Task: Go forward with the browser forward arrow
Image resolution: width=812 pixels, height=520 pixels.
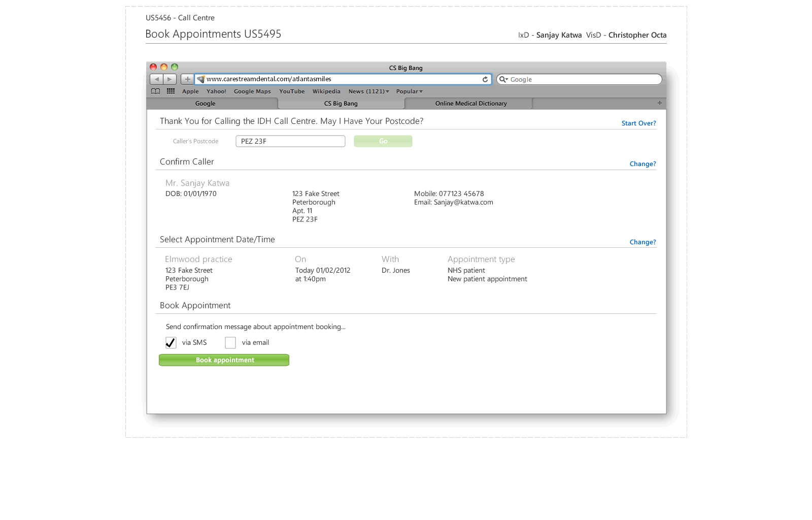Action: pos(170,79)
